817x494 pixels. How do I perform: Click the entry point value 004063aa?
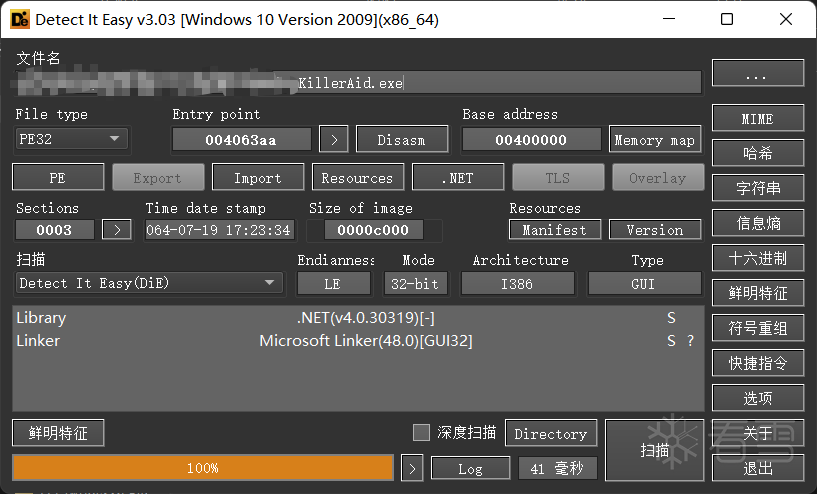241,140
